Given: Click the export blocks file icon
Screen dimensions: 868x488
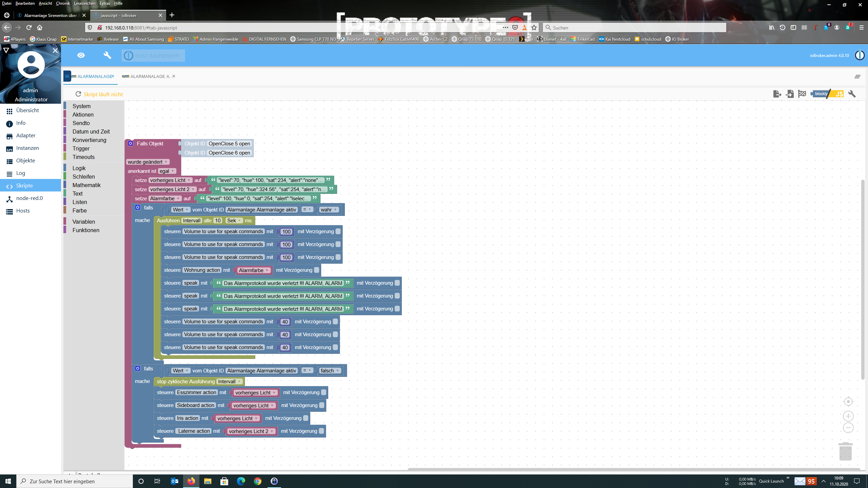Looking at the screenshot, I should (x=777, y=94).
